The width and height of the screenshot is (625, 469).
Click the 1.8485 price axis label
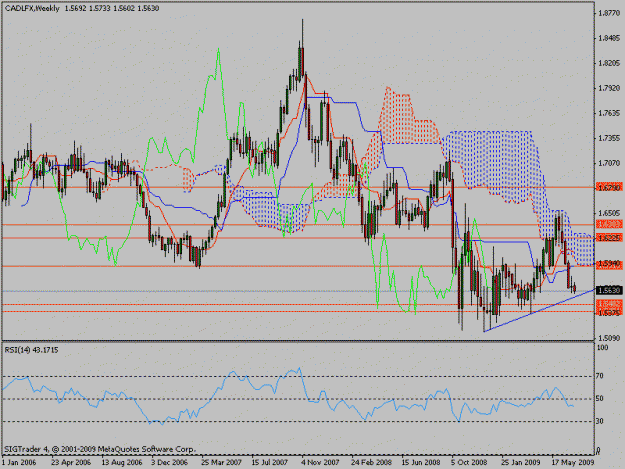pyautogui.click(x=609, y=38)
